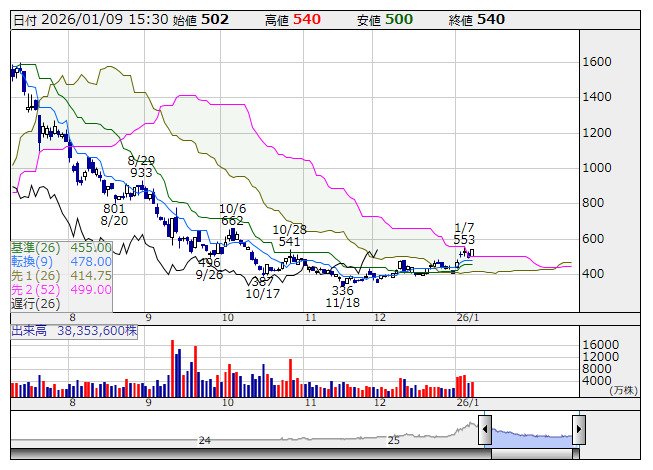Screen dimensions: 653x470
Task: Click the right range handle arrow
Action: click(x=579, y=430)
